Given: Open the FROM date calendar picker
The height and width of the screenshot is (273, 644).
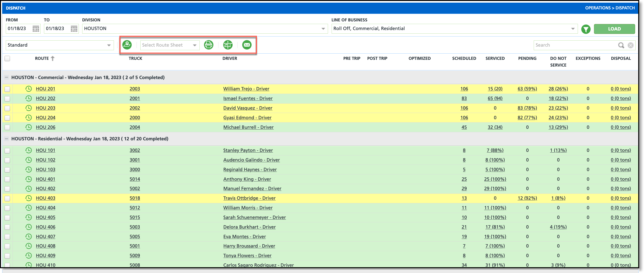Looking at the screenshot, I should tap(36, 29).
